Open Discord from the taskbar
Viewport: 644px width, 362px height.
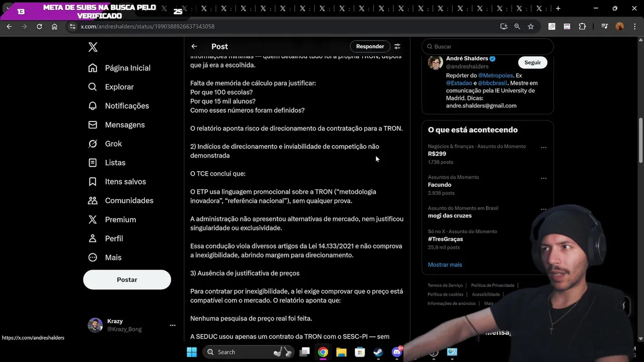click(397, 352)
